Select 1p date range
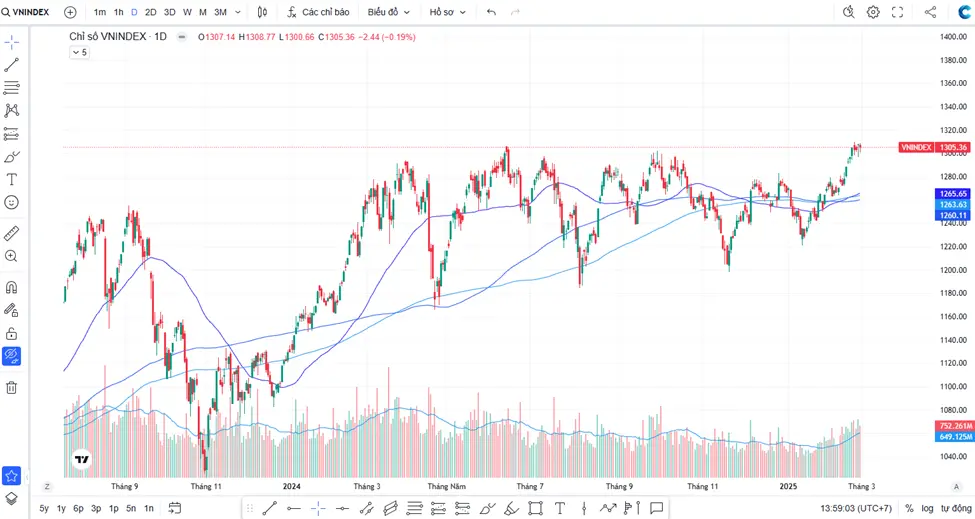 tap(113, 508)
